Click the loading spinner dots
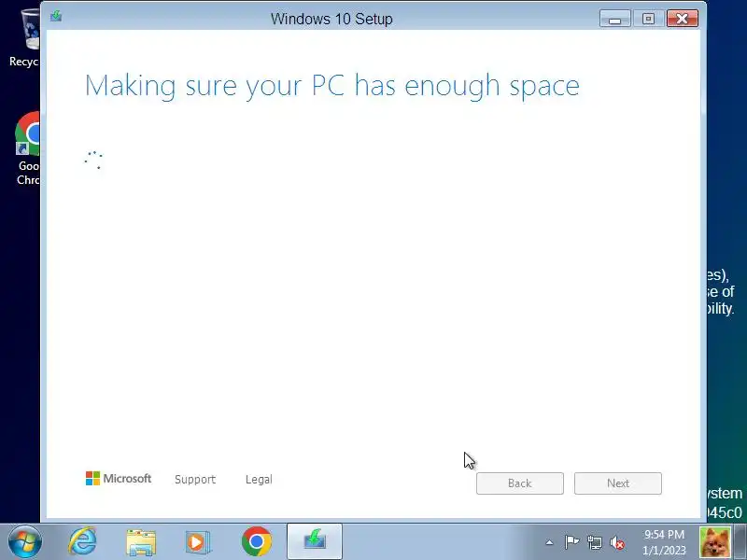Image resolution: width=747 pixels, height=560 pixels. point(93,161)
